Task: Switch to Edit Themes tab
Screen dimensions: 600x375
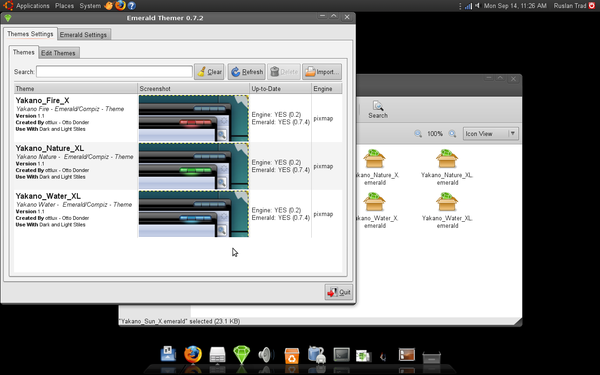Action: (59, 53)
